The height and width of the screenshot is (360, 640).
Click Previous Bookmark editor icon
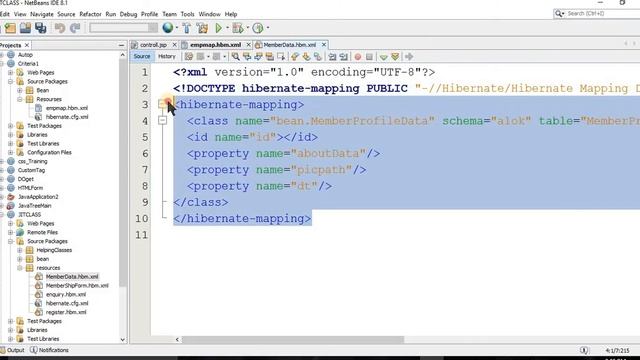click(295, 56)
